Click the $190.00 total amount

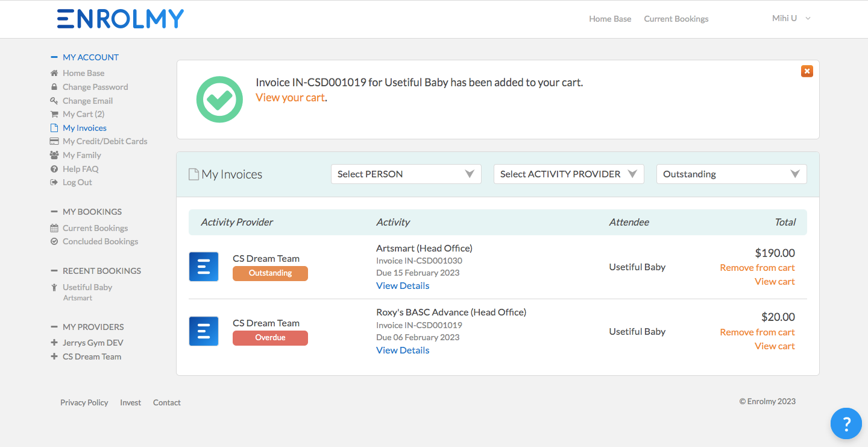[775, 253]
